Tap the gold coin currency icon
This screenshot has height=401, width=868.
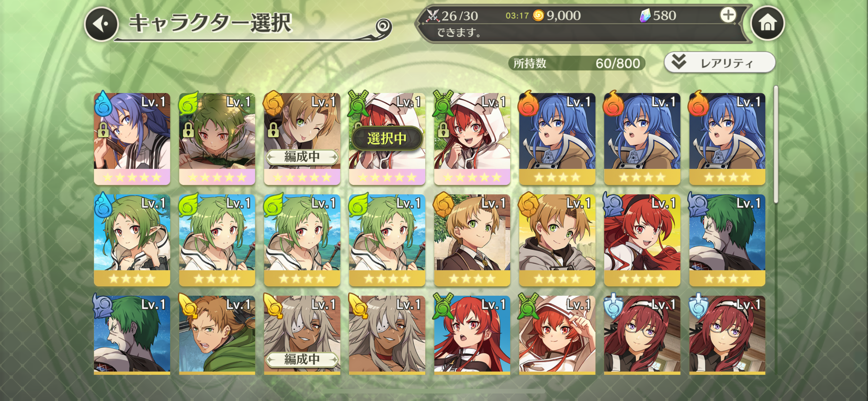pos(538,15)
